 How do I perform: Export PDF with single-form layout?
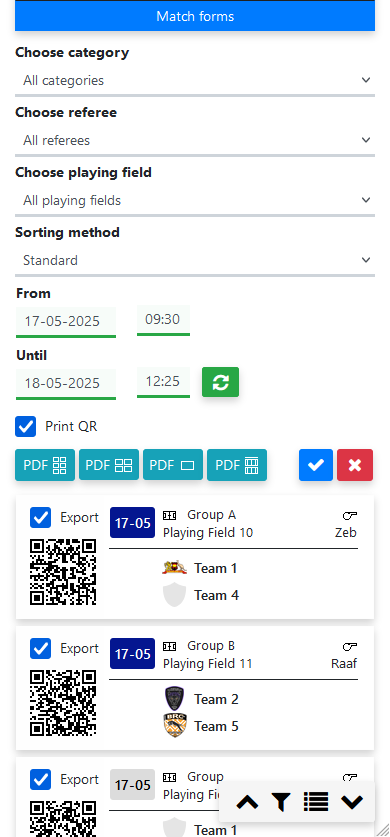pos(173,465)
